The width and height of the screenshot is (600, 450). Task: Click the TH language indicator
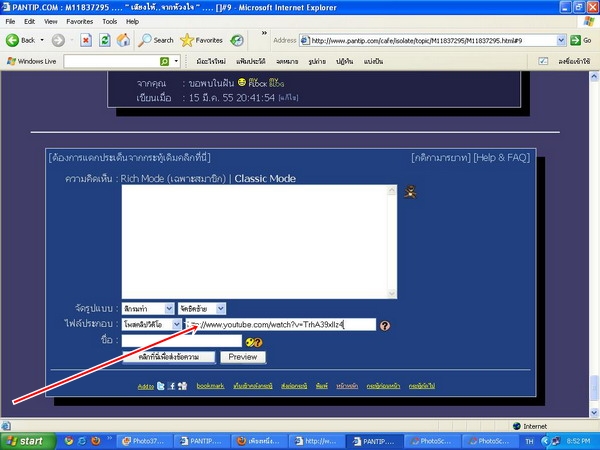coord(530,441)
